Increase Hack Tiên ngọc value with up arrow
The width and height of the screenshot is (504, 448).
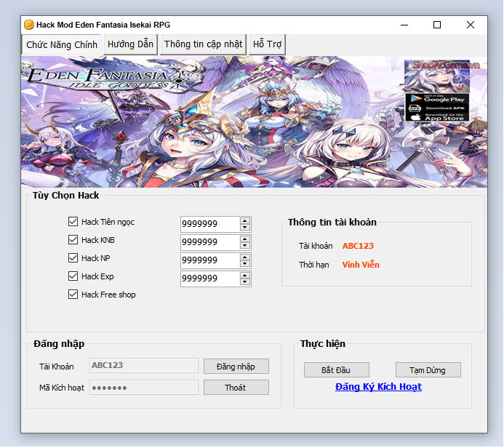[245, 220]
